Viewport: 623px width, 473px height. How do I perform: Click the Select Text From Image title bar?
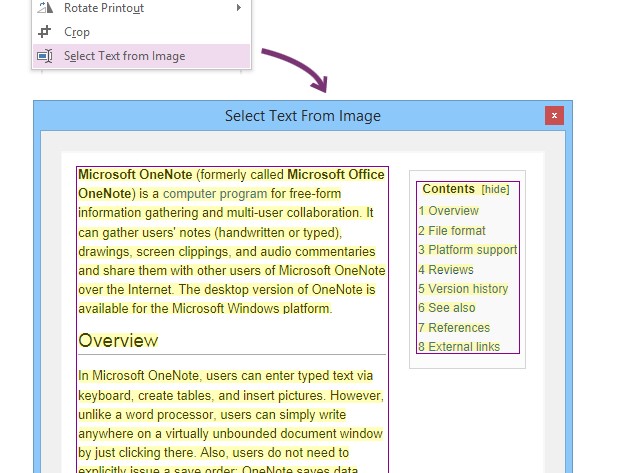pos(302,116)
